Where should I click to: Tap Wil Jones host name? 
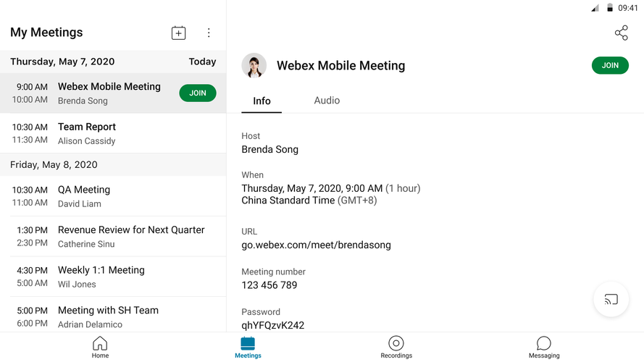(x=77, y=285)
